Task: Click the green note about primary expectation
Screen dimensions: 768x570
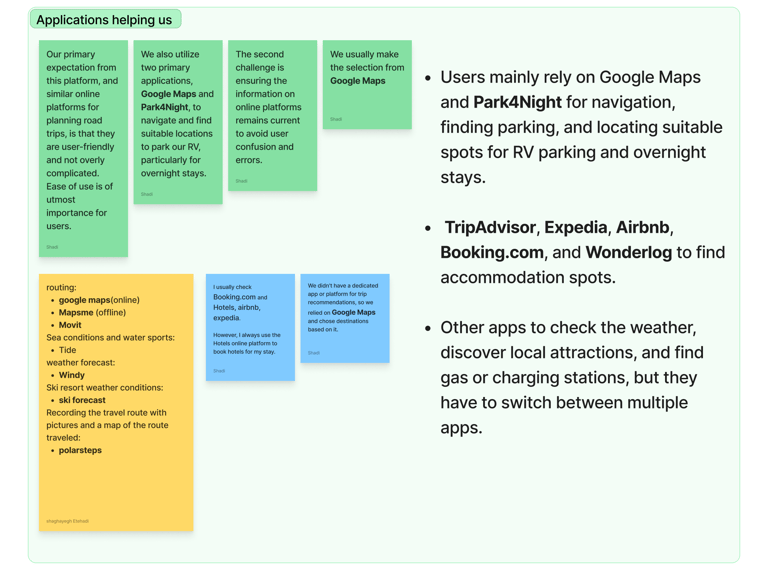Action: click(83, 148)
